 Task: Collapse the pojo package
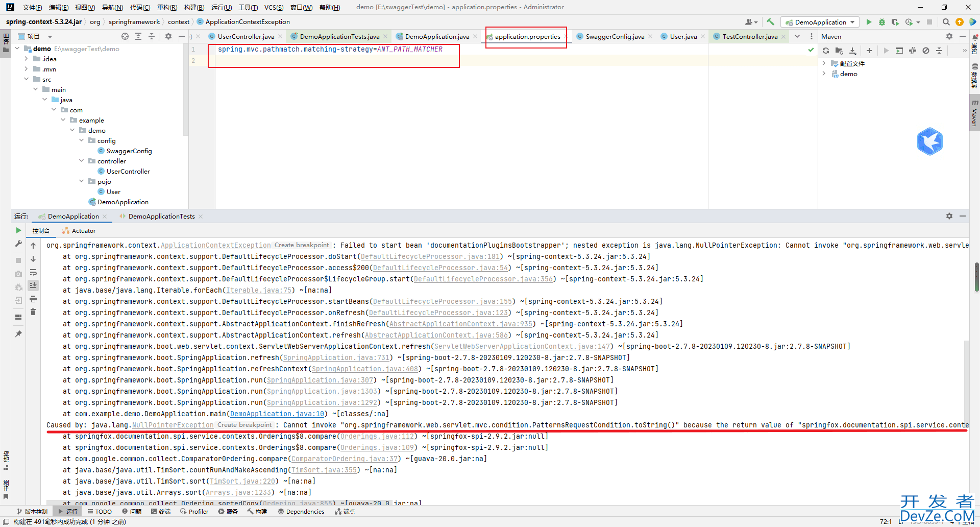(82, 181)
